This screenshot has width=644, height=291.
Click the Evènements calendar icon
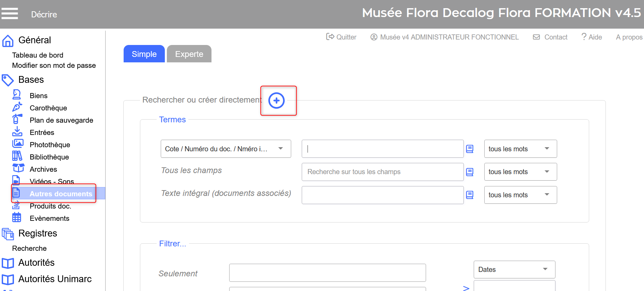[x=17, y=217]
